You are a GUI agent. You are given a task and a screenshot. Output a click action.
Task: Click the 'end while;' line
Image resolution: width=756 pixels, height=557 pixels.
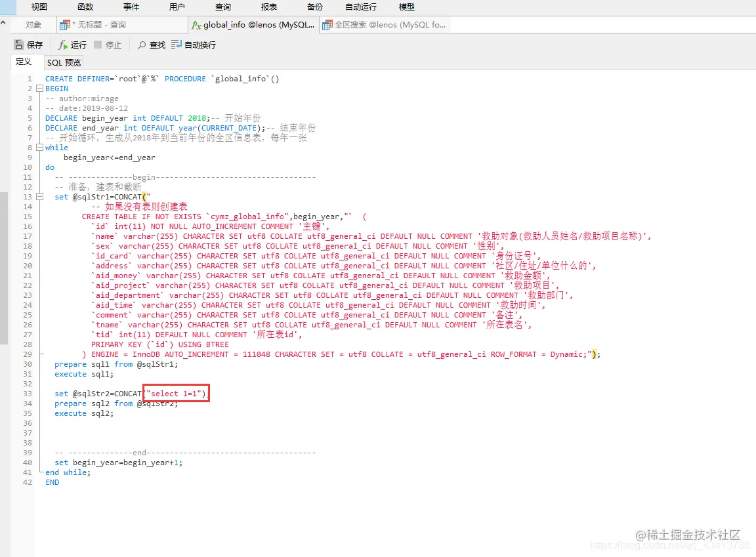pyautogui.click(x=68, y=472)
